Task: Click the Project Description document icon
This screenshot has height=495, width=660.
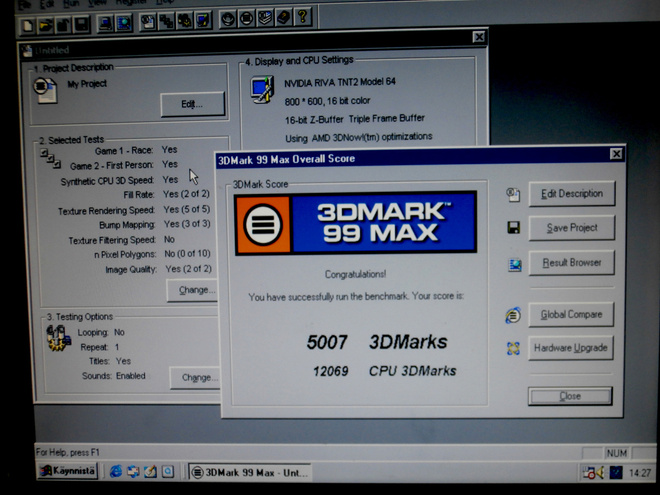Action: 45,90
